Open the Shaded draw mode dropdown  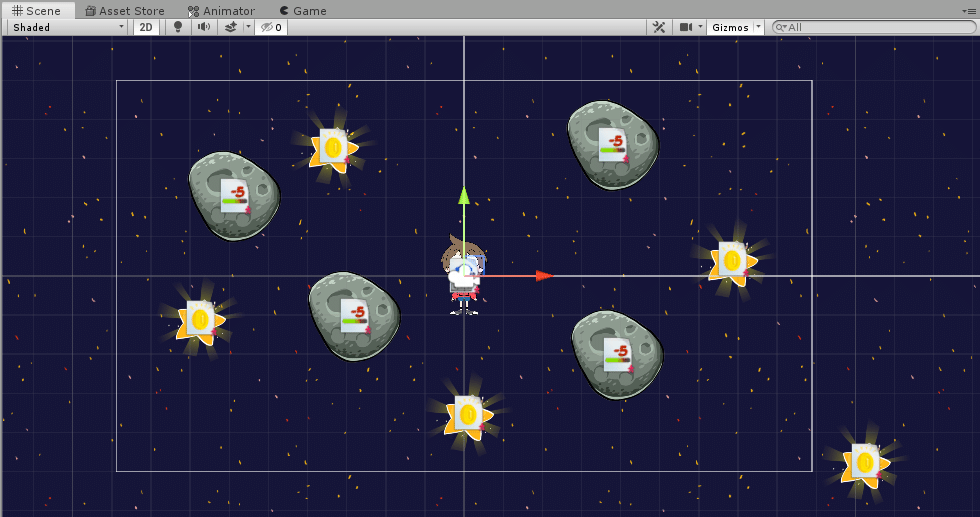click(68, 27)
